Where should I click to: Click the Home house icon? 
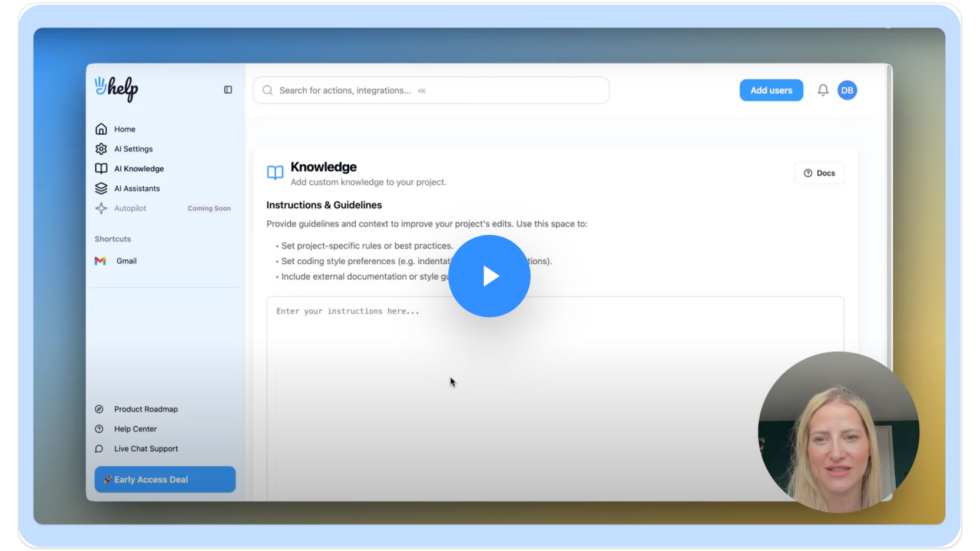[101, 129]
